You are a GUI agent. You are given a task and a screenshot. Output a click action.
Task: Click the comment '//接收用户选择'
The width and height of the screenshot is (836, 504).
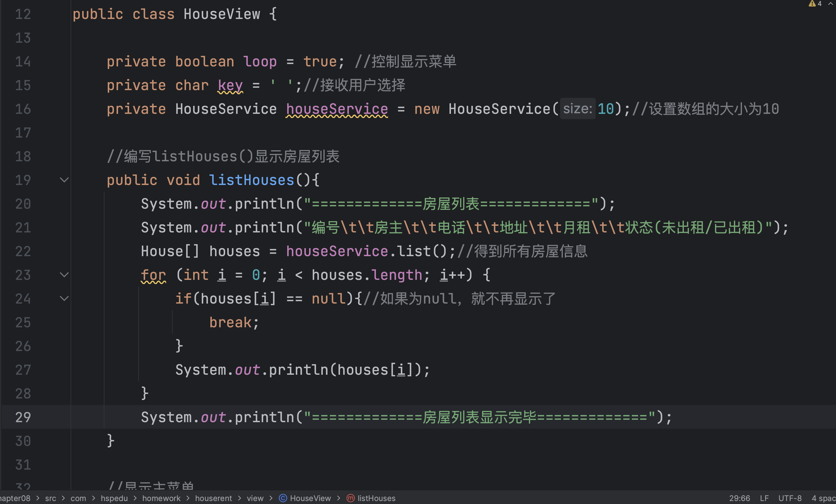click(x=354, y=85)
